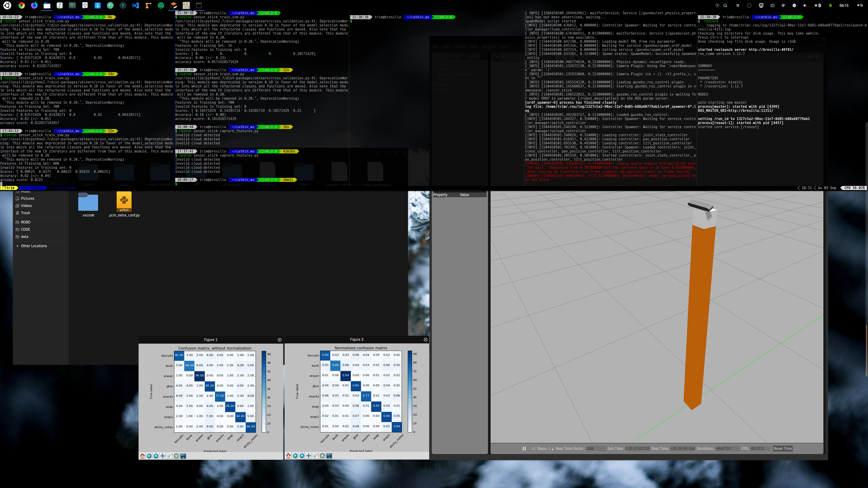
Task: Select Pan tool in Figure 2 toolbar
Action: pos(309,456)
